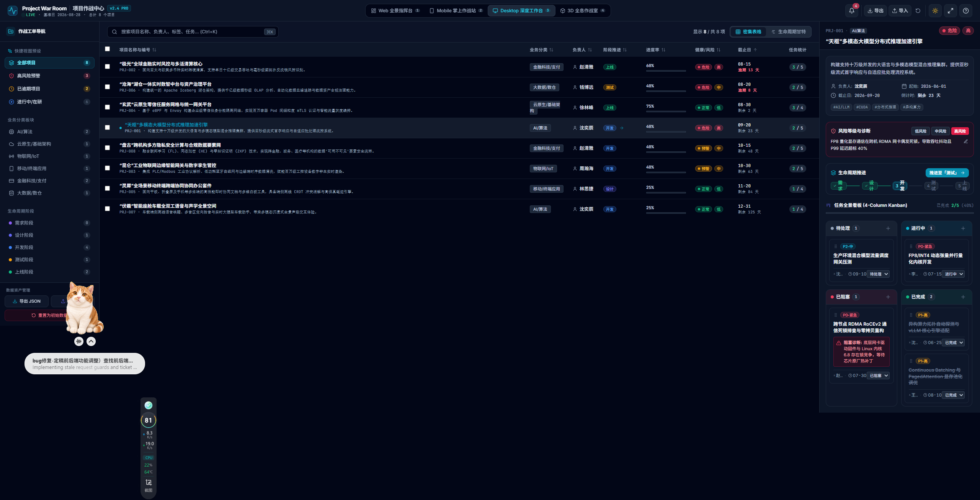
Task: Switch to 生命周期甘特 view
Action: pos(789,32)
